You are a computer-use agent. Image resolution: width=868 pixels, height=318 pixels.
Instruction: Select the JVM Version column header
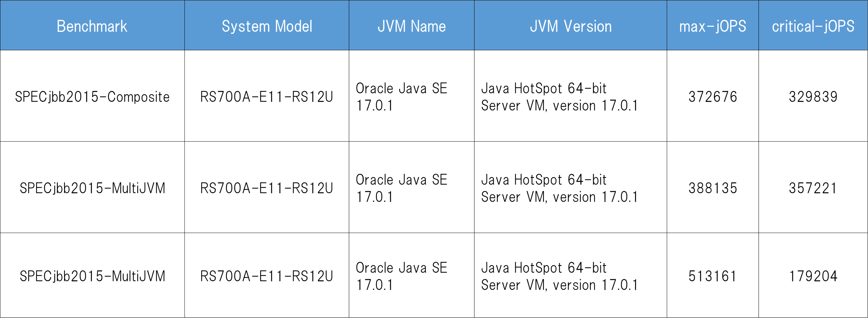[x=570, y=26]
